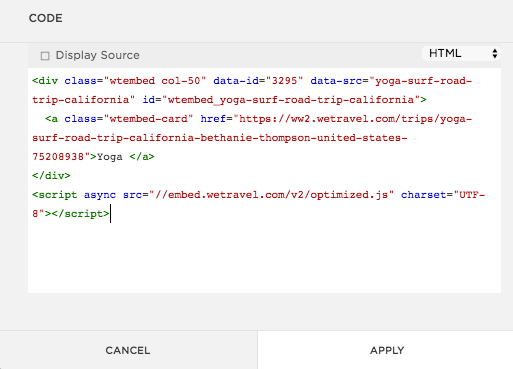Screen dimensions: 513x369
Task: Click the 'charset' attribute name
Action: 423,195
